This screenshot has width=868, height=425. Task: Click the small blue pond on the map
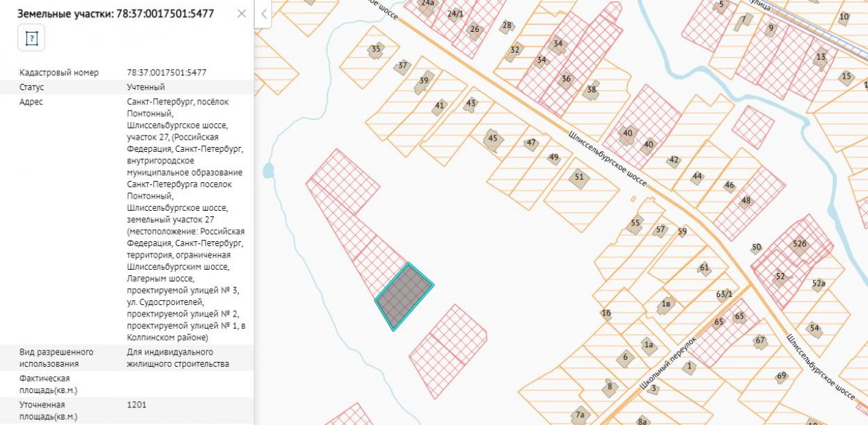point(268,169)
